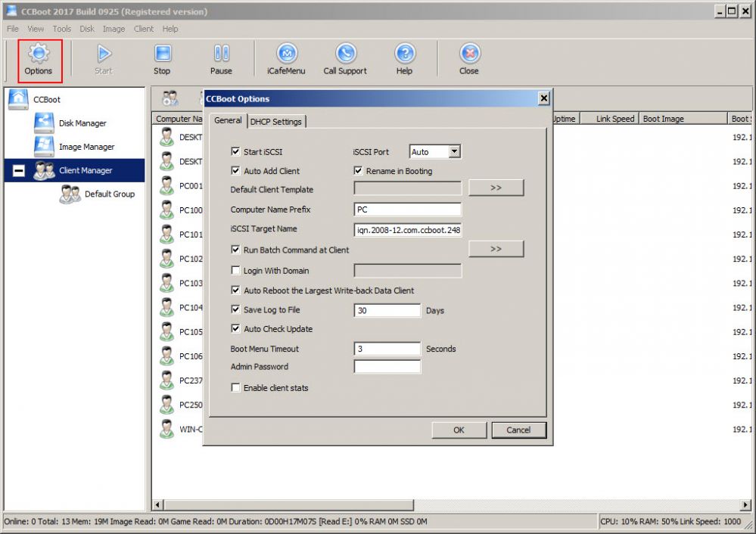Screen dimensions: 756x534
Task: Click the iSCSI Target Name field
Action: pyautogui.click(x=407, y=230)
